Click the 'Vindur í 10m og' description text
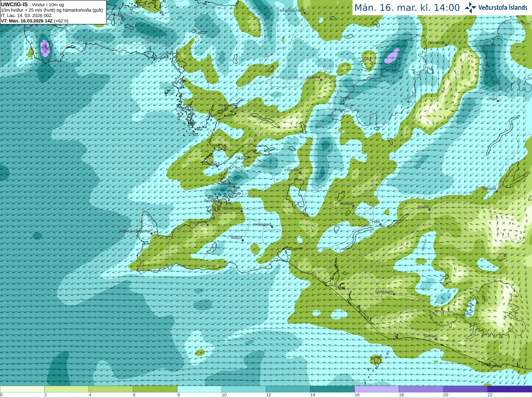Image resolution: width=532 pixels, height=398 pixels. (x=48, y=5)
